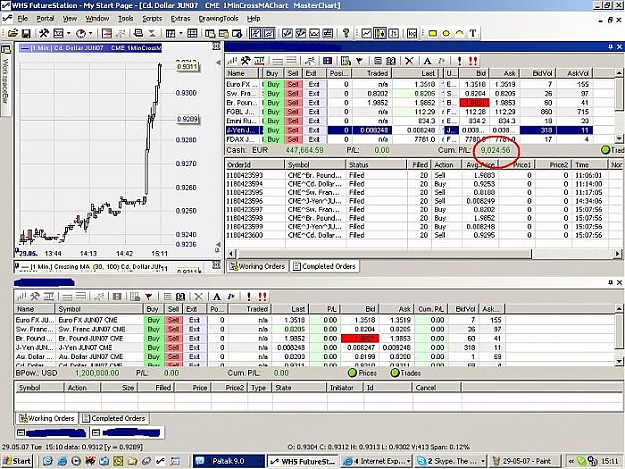Open the WorkspaceBar side panel icon
This screenshot has width=625, height=469.
click(x=6, y=50)
